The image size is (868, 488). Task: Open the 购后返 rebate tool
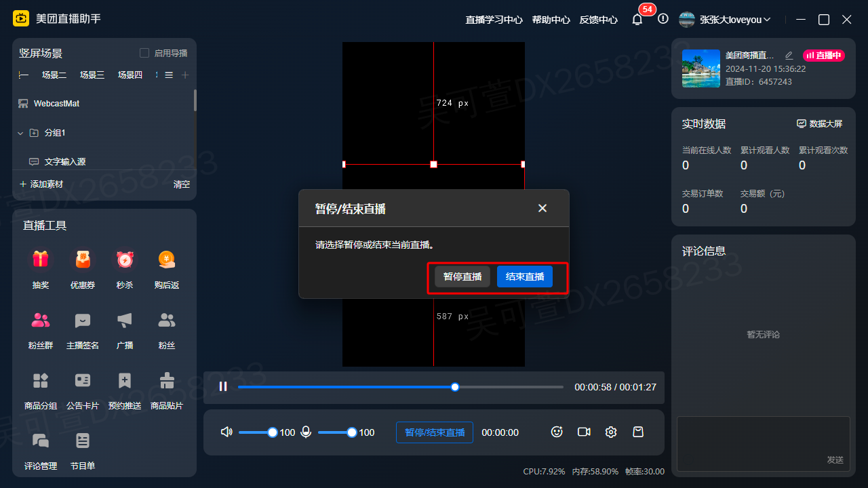167,260
